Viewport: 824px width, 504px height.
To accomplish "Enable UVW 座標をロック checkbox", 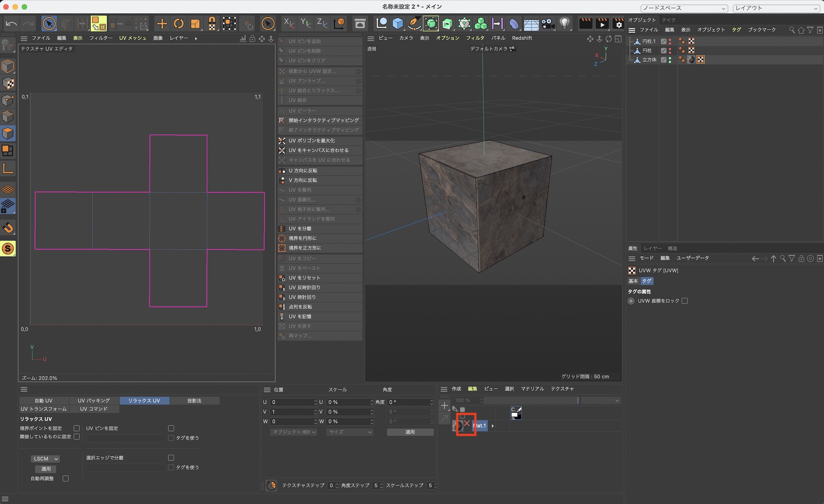I will pos(685,301).
